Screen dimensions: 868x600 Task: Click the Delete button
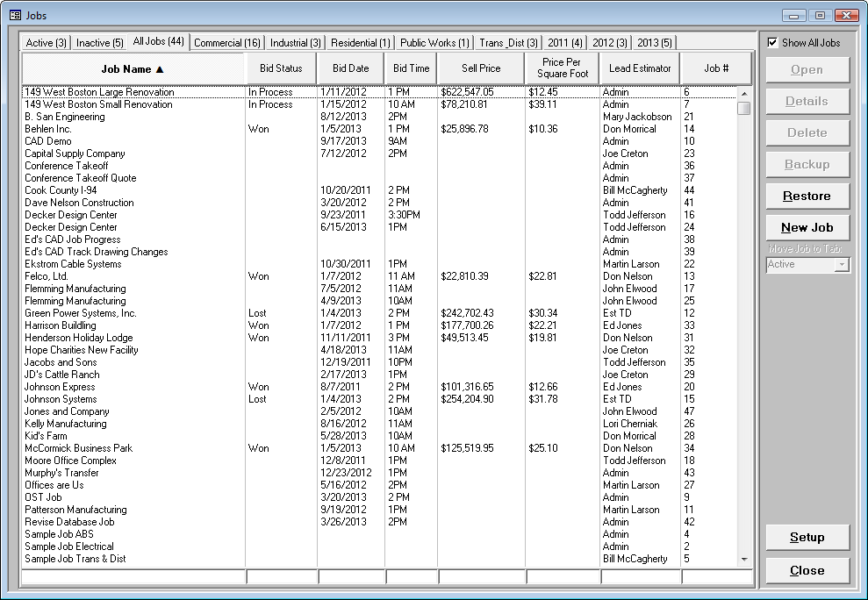point(807,132)
